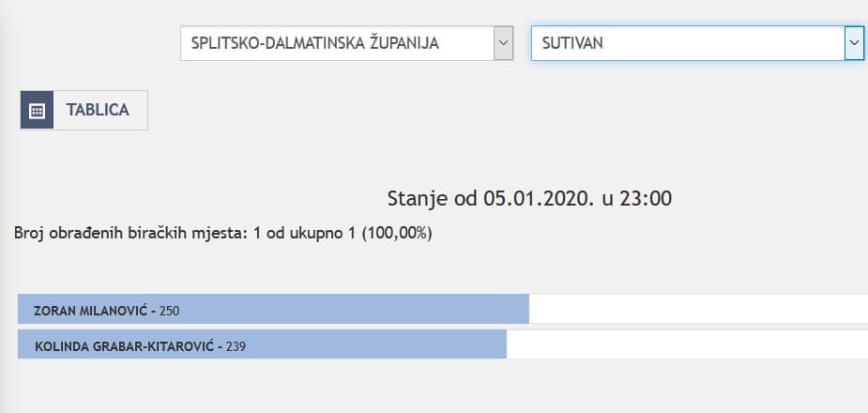Click the Kolinda Grabar-Kitarović blue result bar

click(x=375, y=344)
